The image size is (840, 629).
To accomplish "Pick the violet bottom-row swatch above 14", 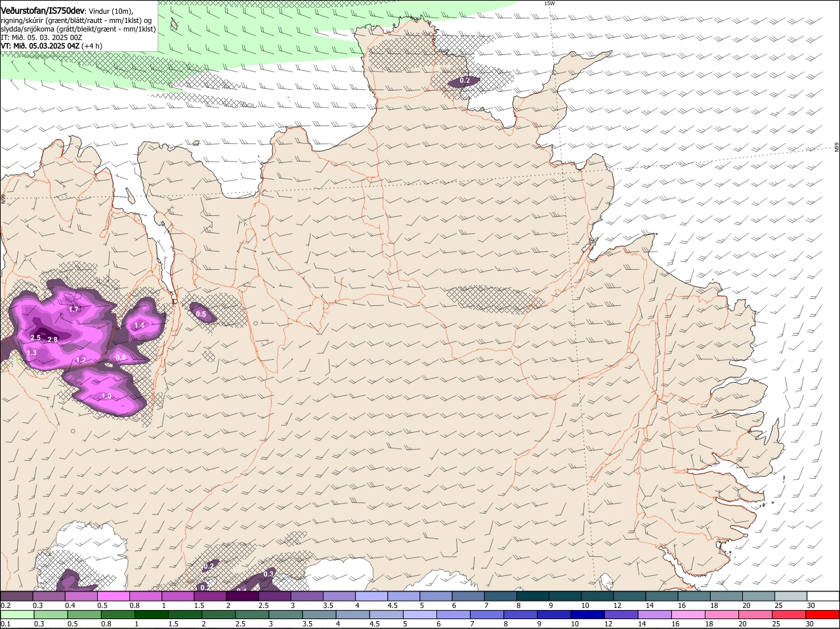I will point(654,615).
